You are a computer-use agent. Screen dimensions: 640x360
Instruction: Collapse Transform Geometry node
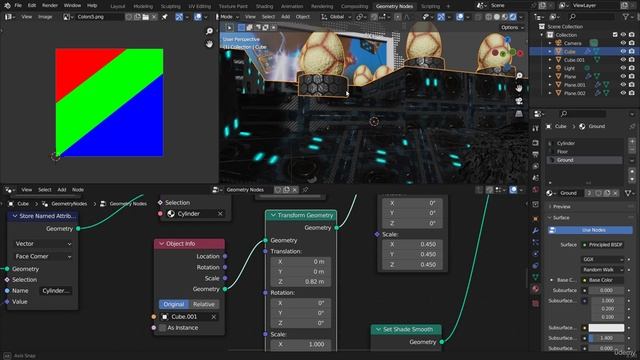(x=273, y=215)
